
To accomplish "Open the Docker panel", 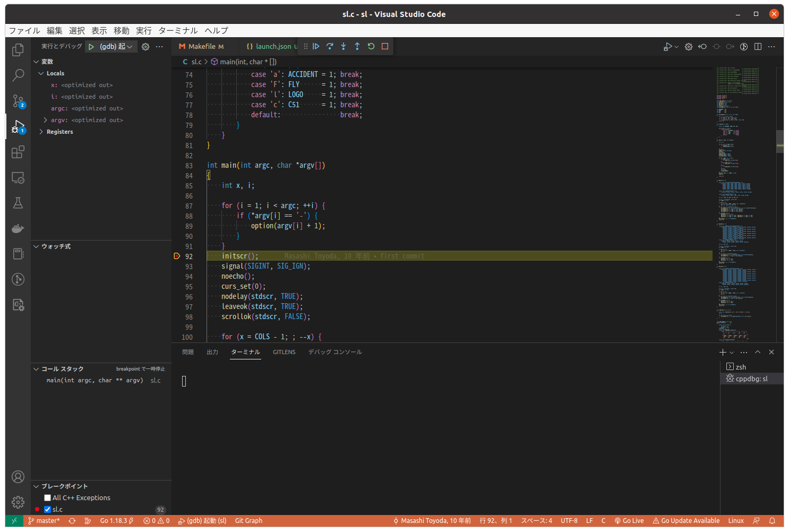I will [18, 228].
